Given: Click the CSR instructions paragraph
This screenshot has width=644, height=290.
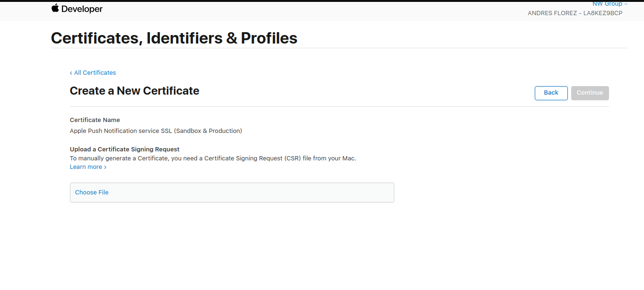Looking at the screenshot, I should [x=213, y=158].
